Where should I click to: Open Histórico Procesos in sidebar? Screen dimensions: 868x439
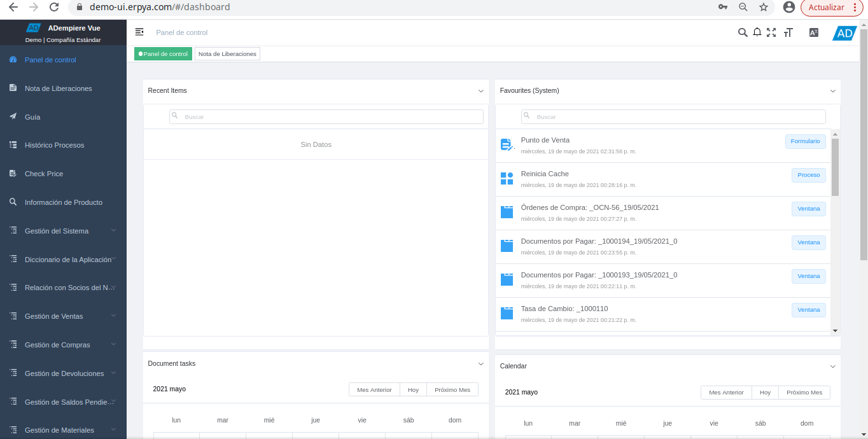(54, 145)
